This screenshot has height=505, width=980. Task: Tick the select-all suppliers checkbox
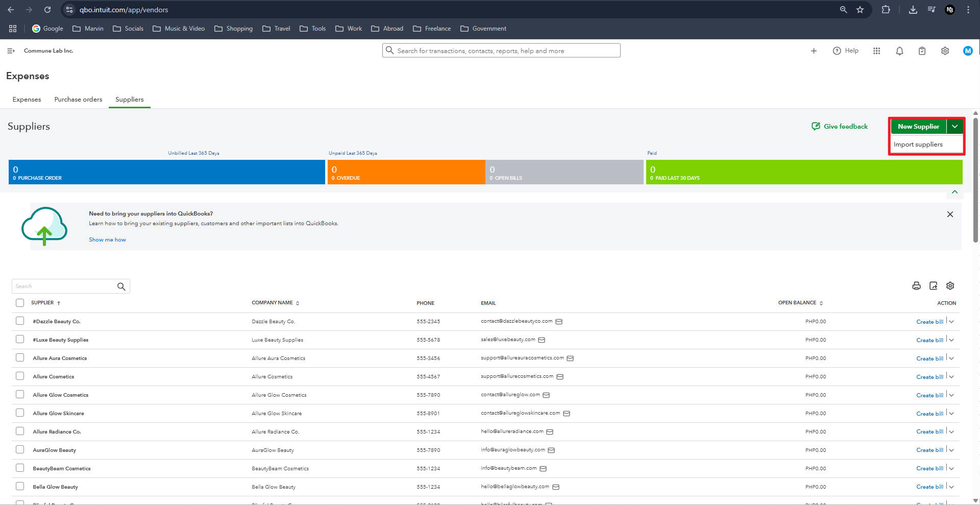pos(20,303)
